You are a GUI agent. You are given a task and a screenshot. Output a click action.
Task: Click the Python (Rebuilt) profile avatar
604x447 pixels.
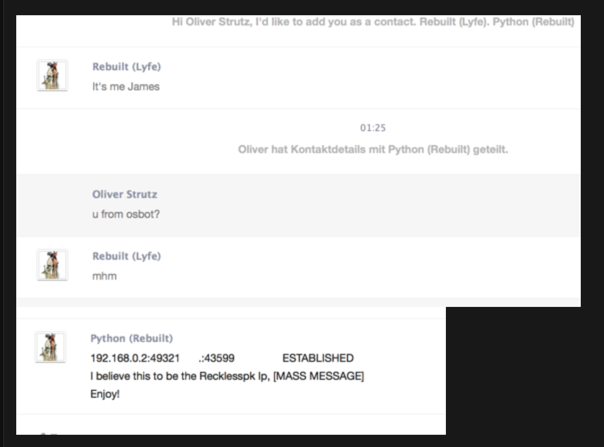pyautogui.click(x=50, y=347)
